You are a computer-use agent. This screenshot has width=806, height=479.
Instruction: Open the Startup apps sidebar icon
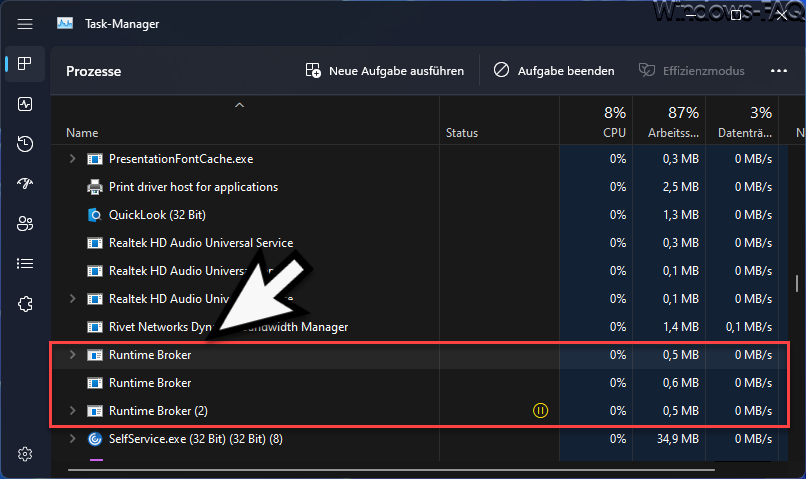25,183
